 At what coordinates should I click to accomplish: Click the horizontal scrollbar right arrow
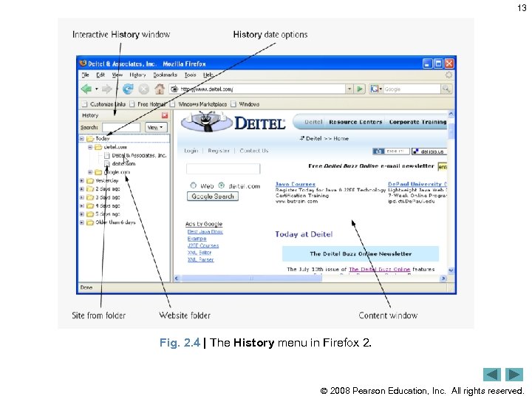(x=443, y=279)
